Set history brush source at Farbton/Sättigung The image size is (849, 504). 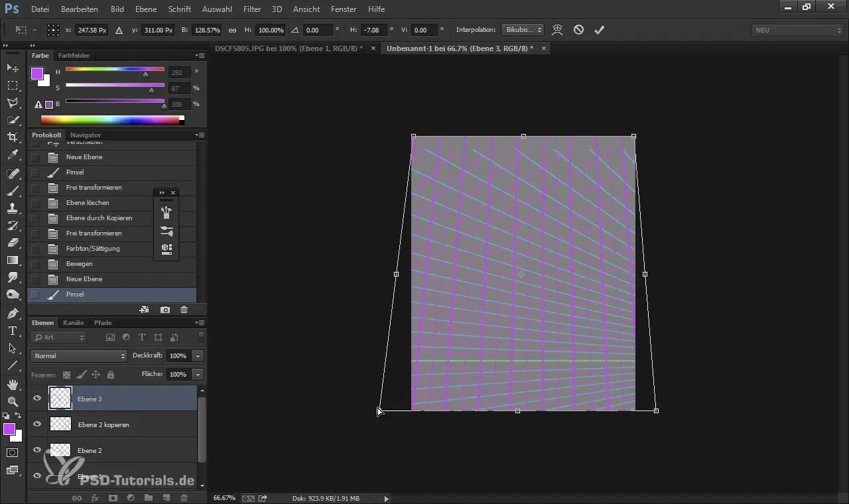35,249
